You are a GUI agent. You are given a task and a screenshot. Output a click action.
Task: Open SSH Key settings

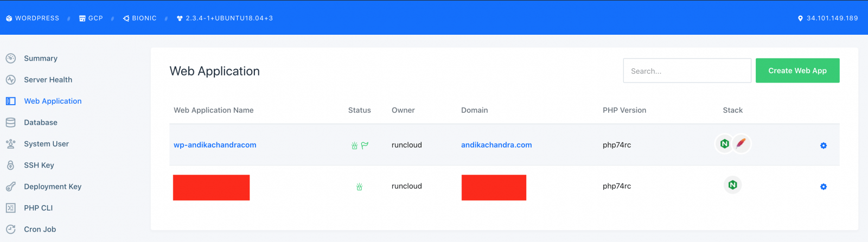pos(39,165)
